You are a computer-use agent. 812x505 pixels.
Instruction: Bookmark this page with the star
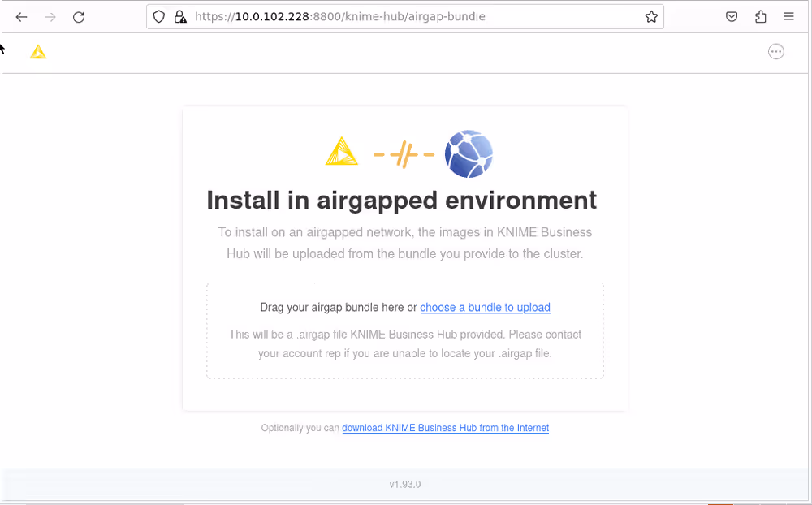(650, 15)
